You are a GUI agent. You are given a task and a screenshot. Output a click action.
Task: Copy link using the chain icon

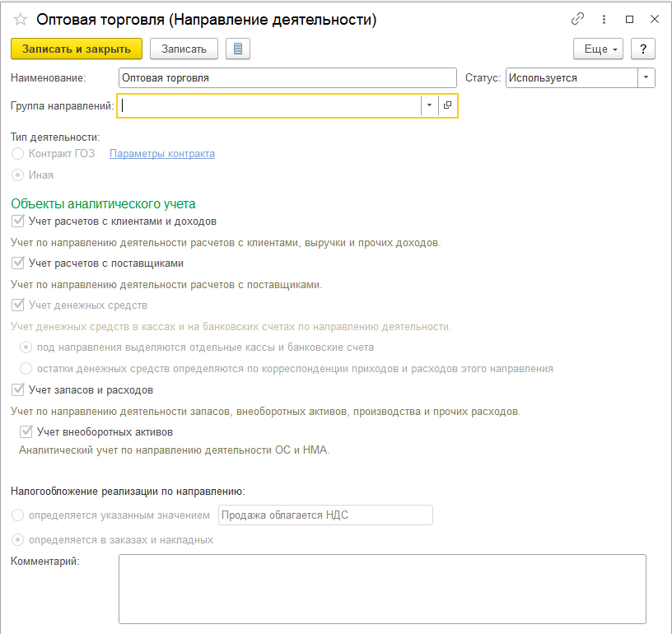[x=578, y=20]
